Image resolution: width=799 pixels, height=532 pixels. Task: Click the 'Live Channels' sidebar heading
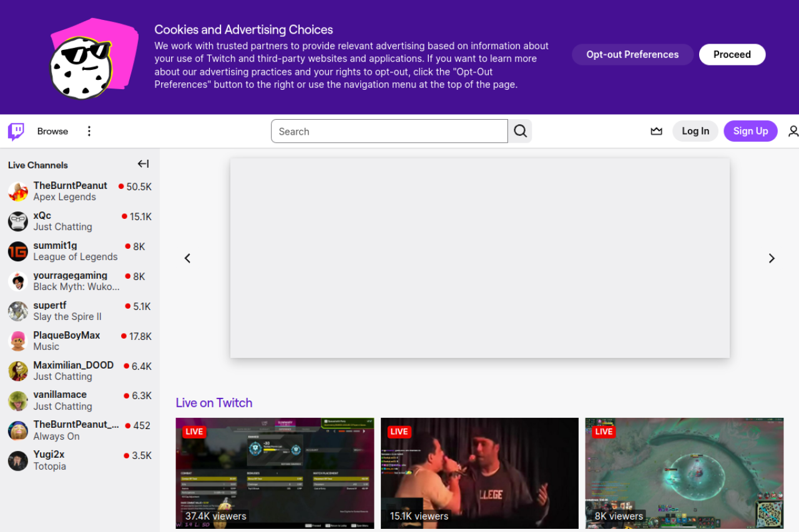(38, 165)
